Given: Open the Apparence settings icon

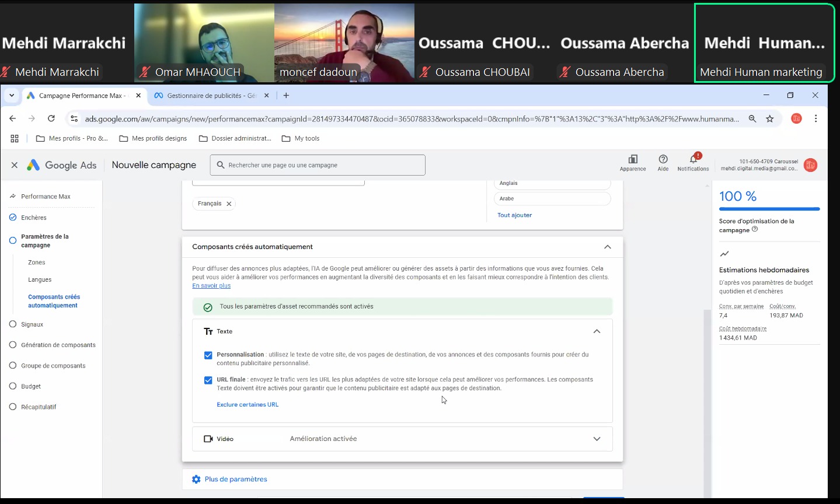Looking at the screenshot, I should (633, 159).
